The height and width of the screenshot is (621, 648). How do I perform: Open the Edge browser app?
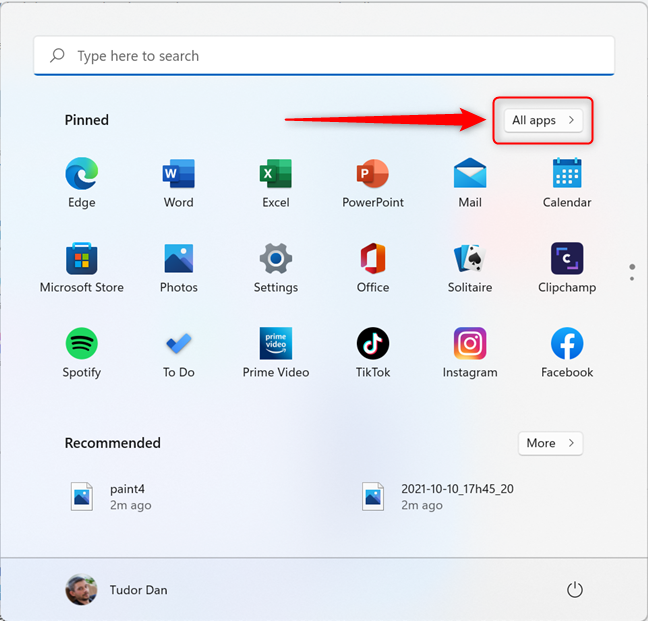click(x=81, y=183)
